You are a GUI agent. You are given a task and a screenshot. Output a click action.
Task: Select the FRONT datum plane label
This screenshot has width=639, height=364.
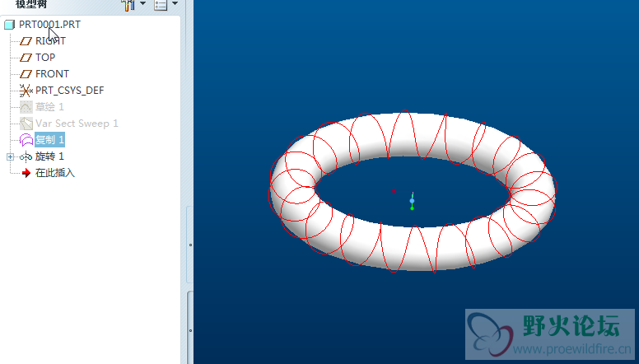52,74
